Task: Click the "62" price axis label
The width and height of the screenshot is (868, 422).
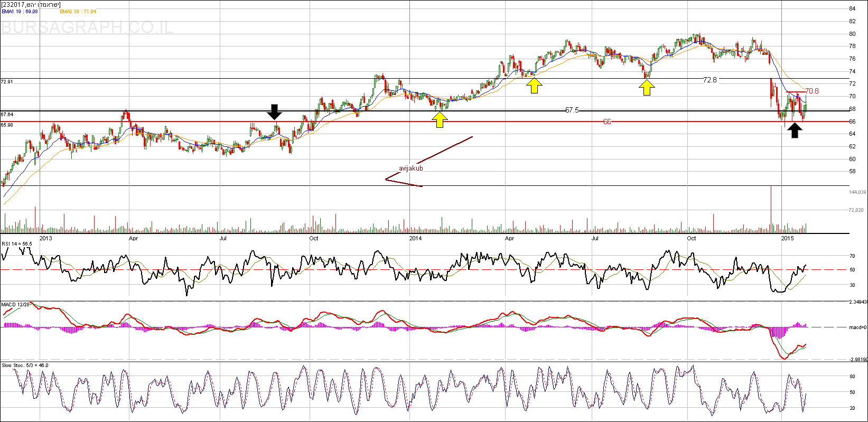Action: click(x=853, y=146)
